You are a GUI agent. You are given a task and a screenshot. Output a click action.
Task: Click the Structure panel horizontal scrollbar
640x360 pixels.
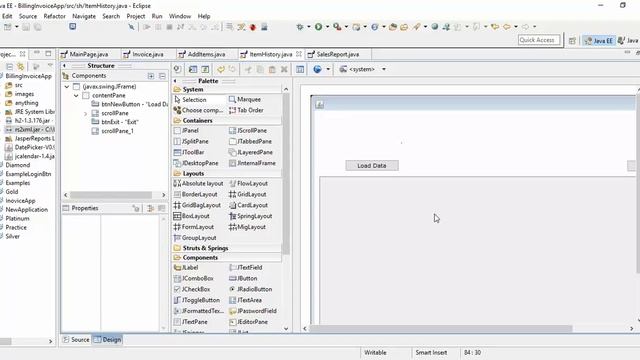pyautogui.click(x=111, y=195)
